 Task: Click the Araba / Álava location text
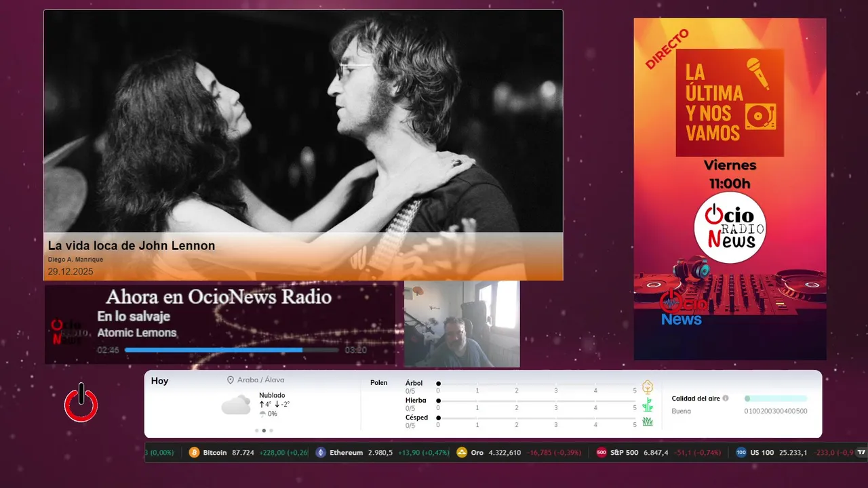(x=261, y=380)
